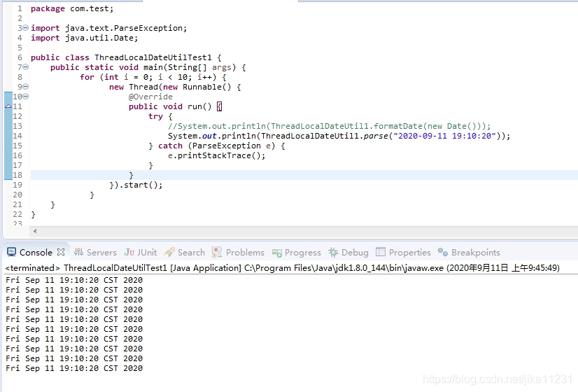Viewport: 578px width, 392px height.
Task: Click the Breakpoints tab icon
Action: click(443, 252)
